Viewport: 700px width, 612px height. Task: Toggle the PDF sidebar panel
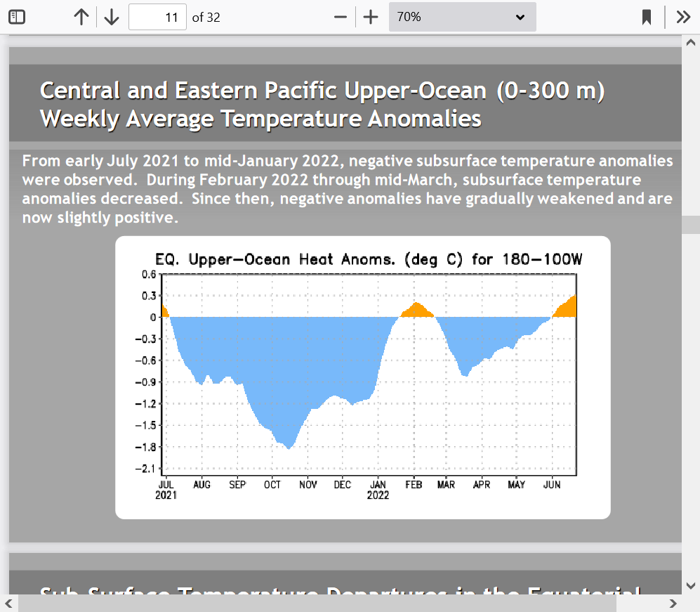[x=17, y=17]
